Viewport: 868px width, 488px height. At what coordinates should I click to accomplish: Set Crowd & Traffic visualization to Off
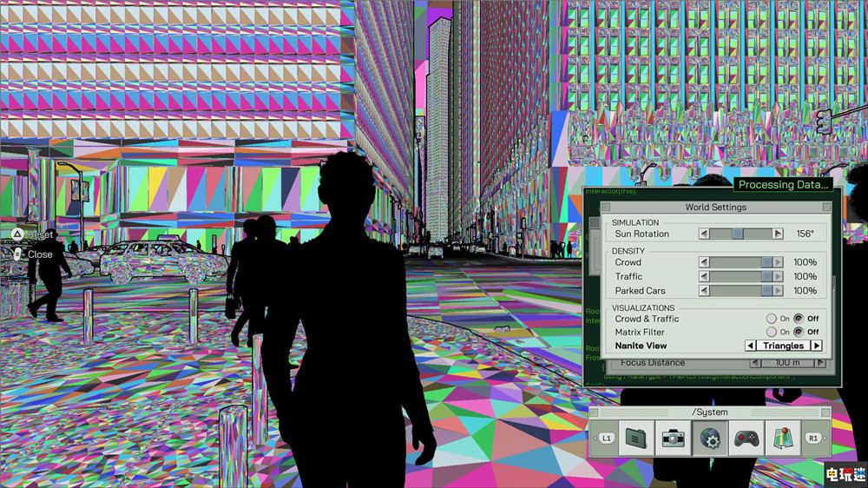(x=799, y=319)
